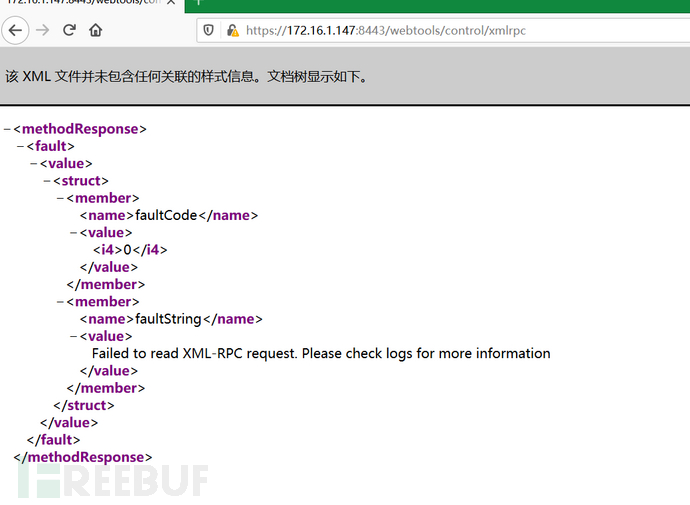The width and height of the screenshot is (690, 505).
Task: Collapse the value node holding the Failed message
Action: 73,337
